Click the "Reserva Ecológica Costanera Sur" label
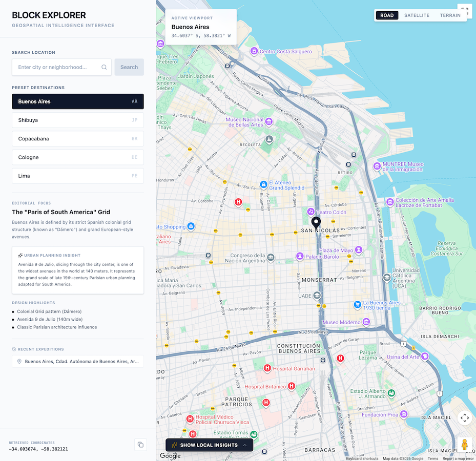This screenshot has width=476, height=461. click(x=447, y=248)
